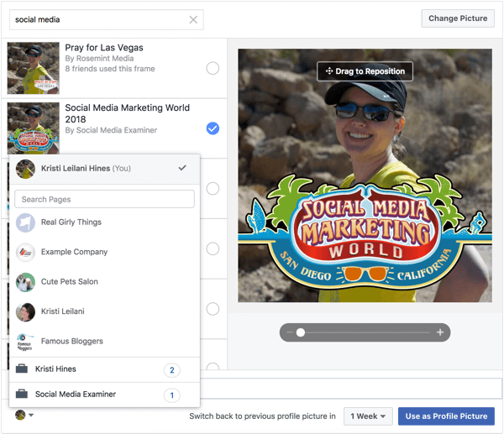Open the Pray for Las Vegas frame thumbnail
Image resolution: width=504 pixels, height=434 pixels.
(34, 68)
